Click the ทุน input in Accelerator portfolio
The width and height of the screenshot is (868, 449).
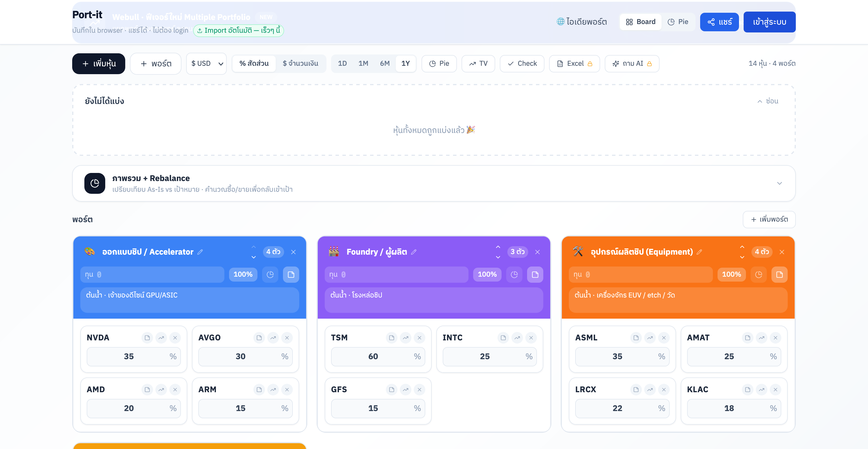(152, 275)
